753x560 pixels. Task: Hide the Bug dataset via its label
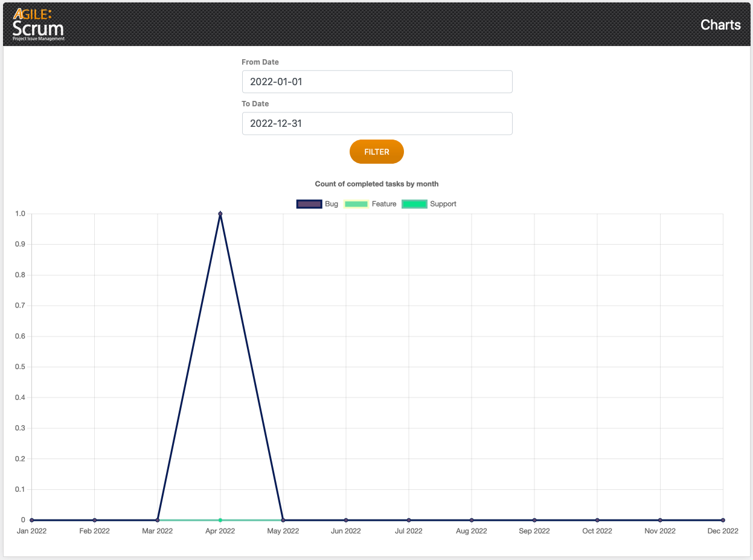332,204
